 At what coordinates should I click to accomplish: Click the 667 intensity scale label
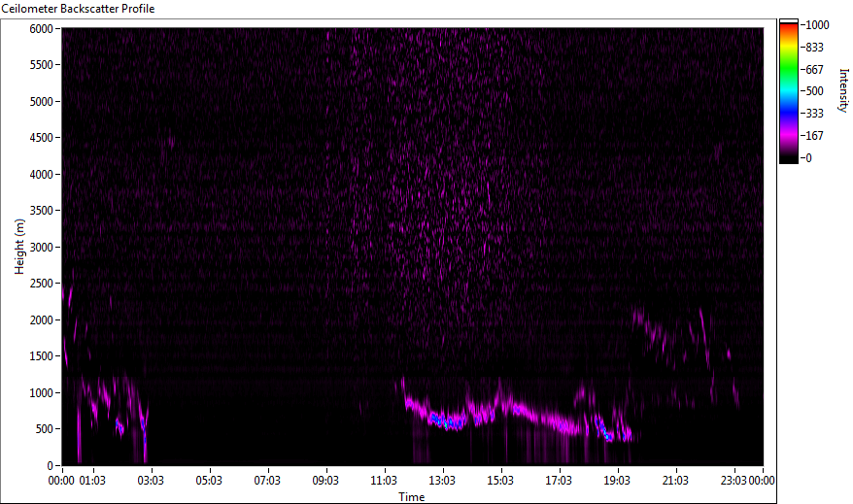click(814, 70)
